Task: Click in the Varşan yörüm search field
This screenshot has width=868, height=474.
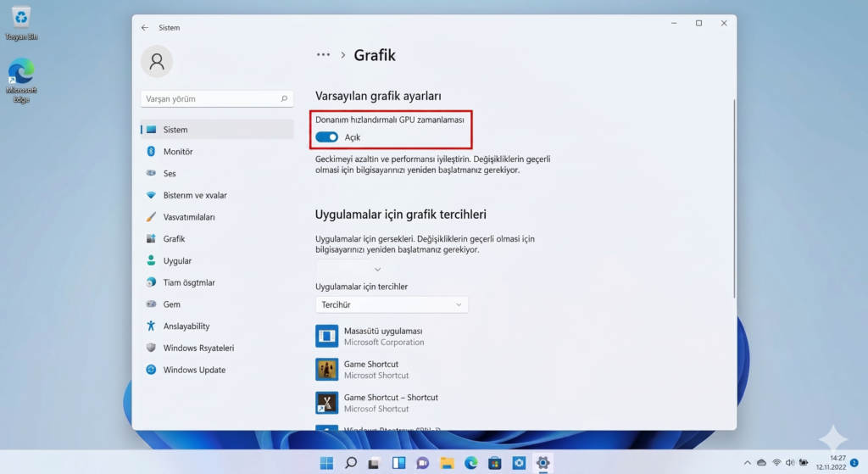Action: coord(217,98)
